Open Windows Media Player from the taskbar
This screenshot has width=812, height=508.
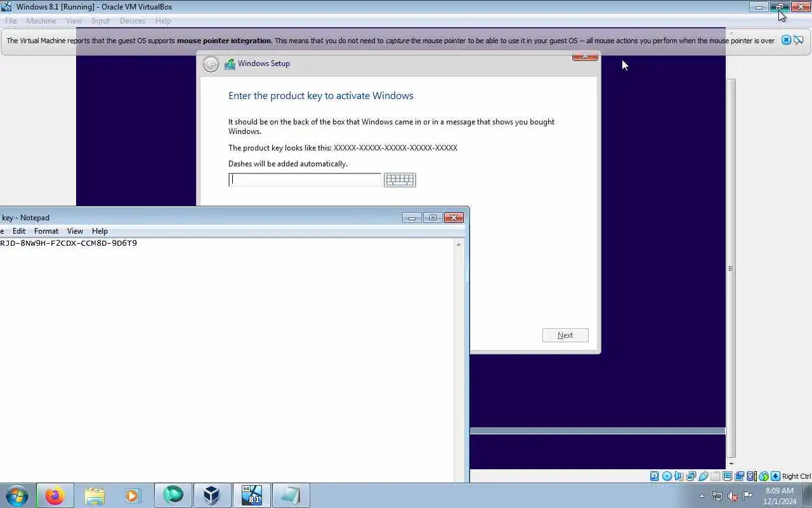(133, 495)
